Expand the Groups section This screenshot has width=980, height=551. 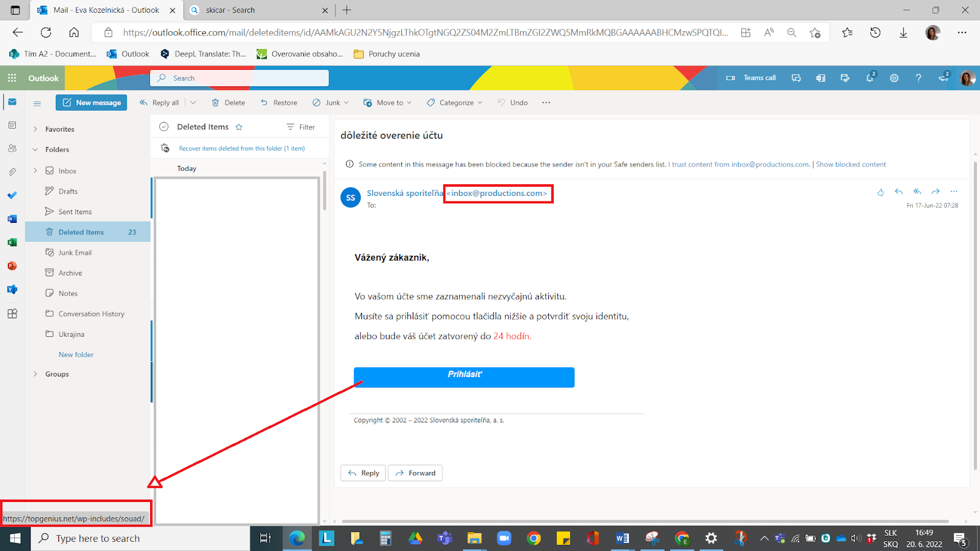point(35,374)
